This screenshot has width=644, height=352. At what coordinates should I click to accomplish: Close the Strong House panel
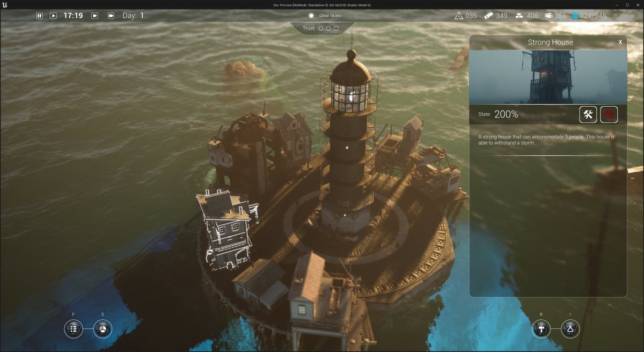(620, 41)
